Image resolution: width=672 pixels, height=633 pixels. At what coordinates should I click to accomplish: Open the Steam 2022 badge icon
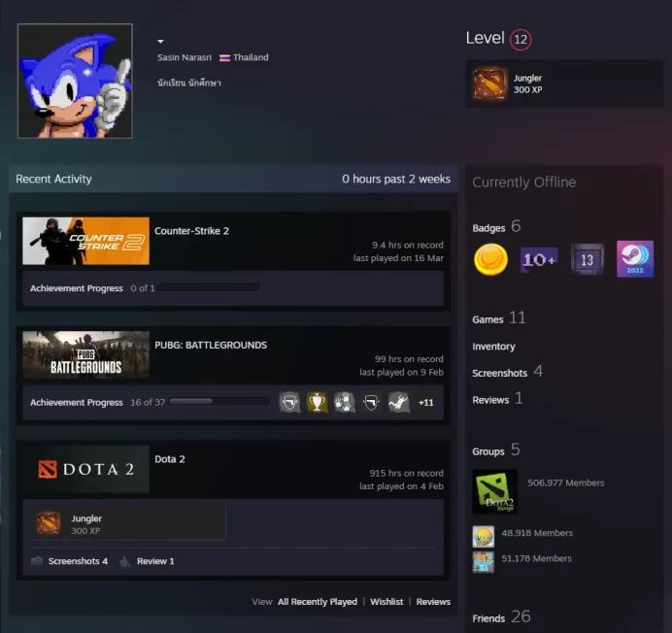[x=635, y=259]
